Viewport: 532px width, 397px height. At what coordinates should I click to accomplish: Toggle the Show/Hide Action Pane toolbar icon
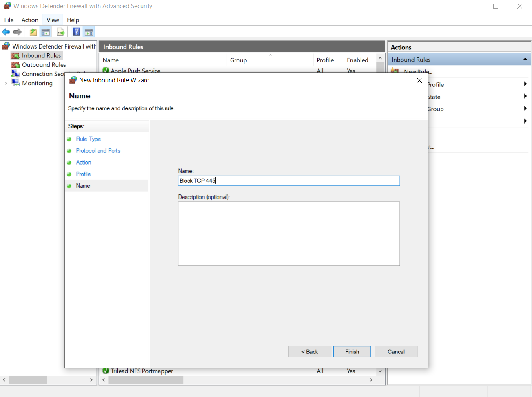[x=89, y=32]
